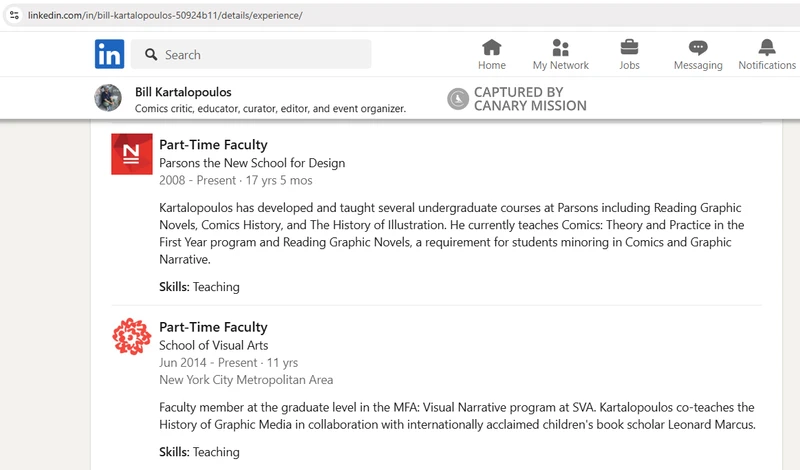This screenshot has height=470, width=800.
Task: Open the Home nav item
Action: coord(492,55)
